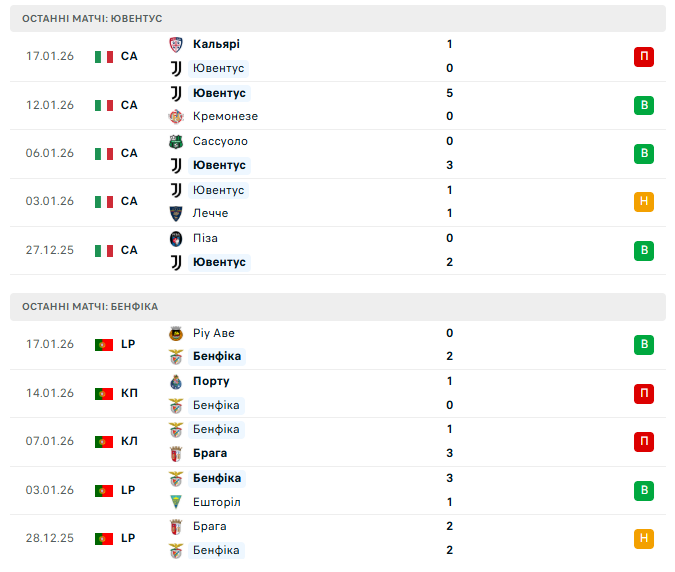Viewport: 675px width, 572px height.
Task: Click the red loss badge for Braga 1-3 match
Action: pyautogui.click(x=644, y=441)
